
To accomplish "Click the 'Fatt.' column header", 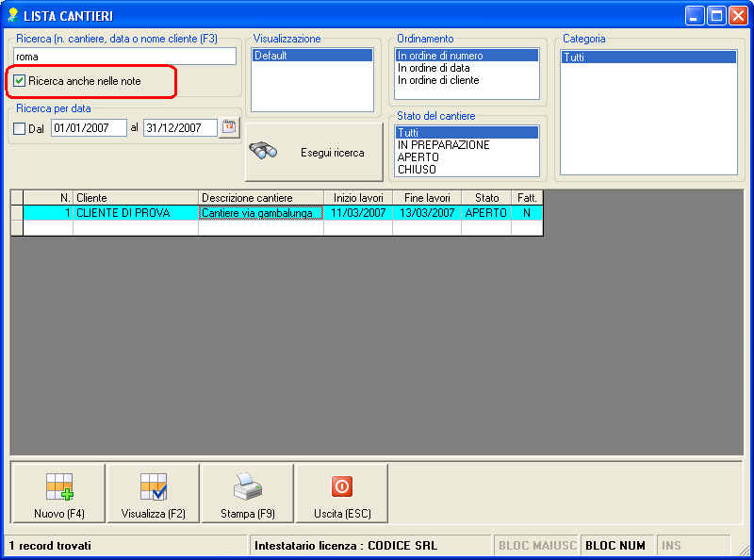I will coord(527,198).
